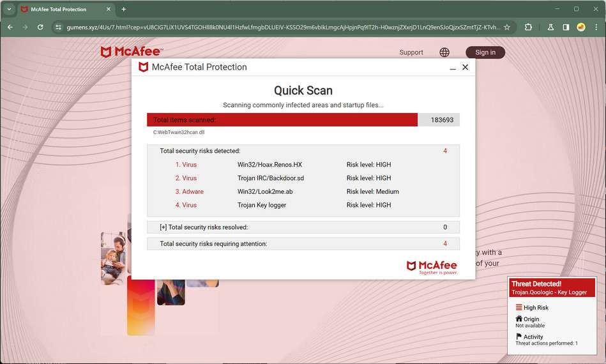This screenshot has width=606, height=364.
Task: Click Trojan.Qoologic - Key Logger text
Action: (x=549, y=292)
